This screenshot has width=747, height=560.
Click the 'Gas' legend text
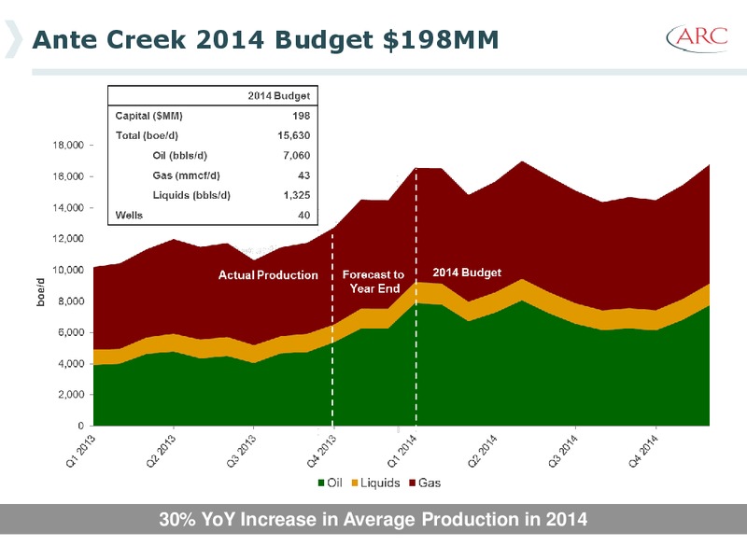pyautogui.click(x=430, y=483)
